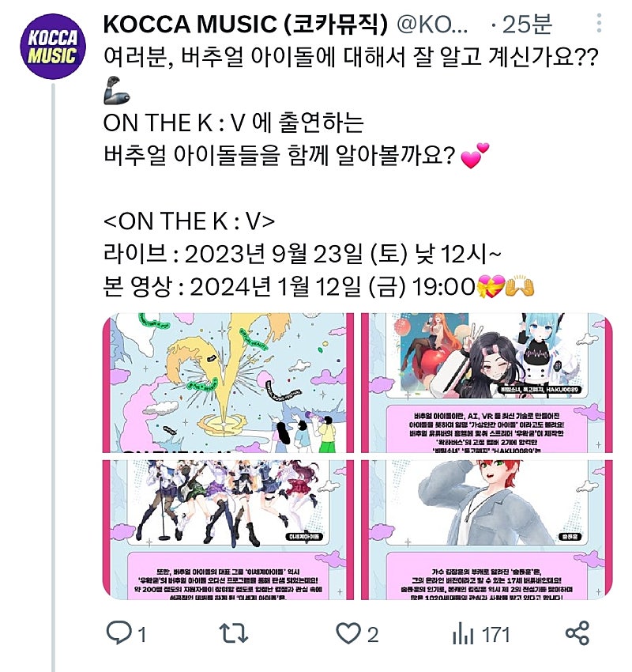
Task: Open the 이세계아이돌 group image
Action: pos(228,530)
